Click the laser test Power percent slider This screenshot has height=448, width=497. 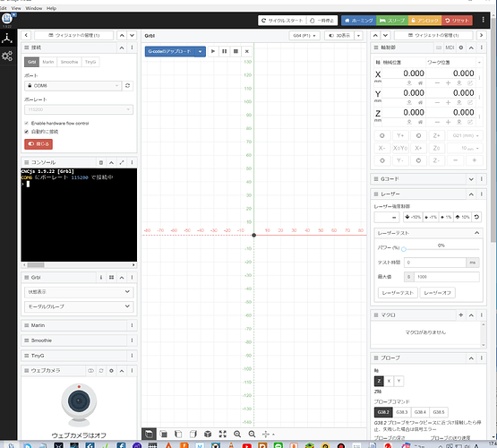pyautogui.click(x=441, y=249)
